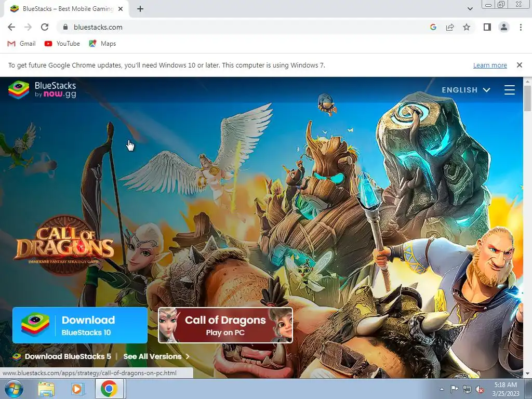Open the Windows Start menu
This screenshot has height=399, width=532.
(14, 389)
